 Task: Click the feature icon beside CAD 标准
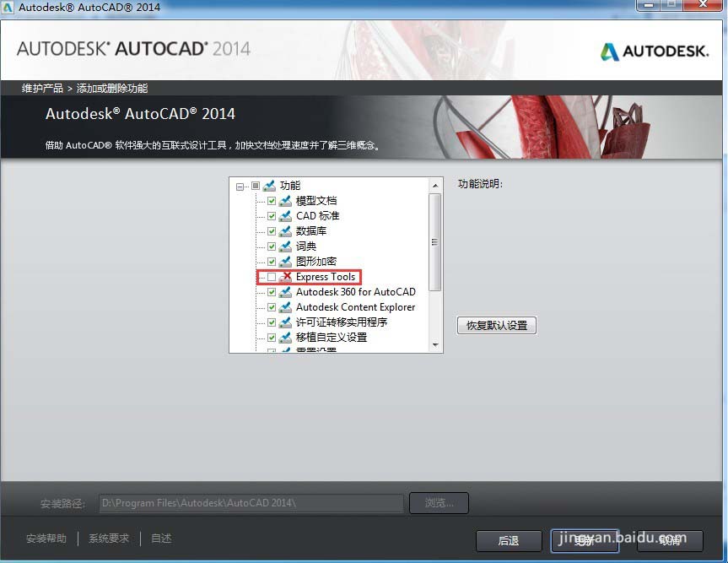[285, 216]
